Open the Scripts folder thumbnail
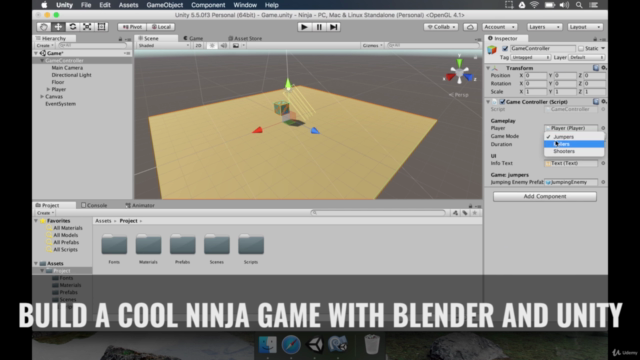The image size is (640, 360). (251, 244)
